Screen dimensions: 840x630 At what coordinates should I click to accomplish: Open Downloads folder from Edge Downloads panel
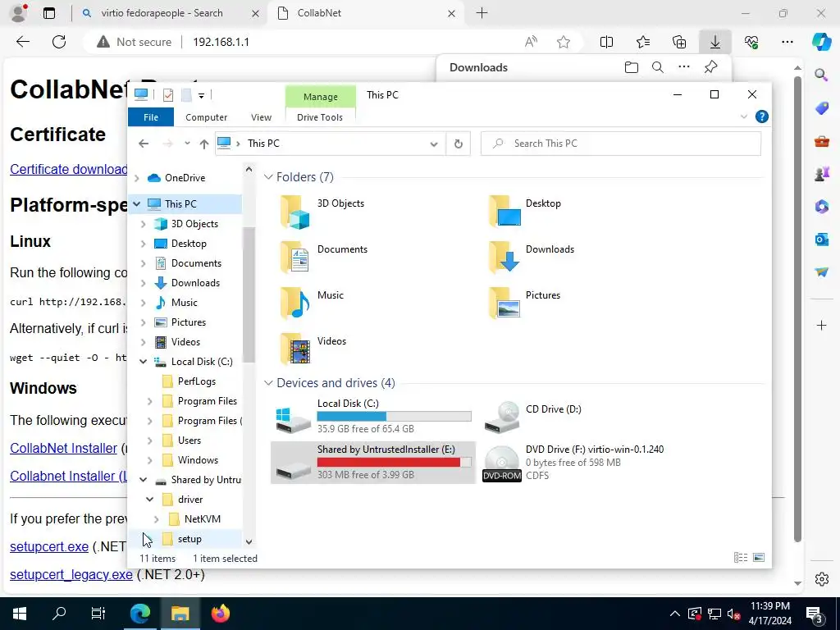click(632, 67)
